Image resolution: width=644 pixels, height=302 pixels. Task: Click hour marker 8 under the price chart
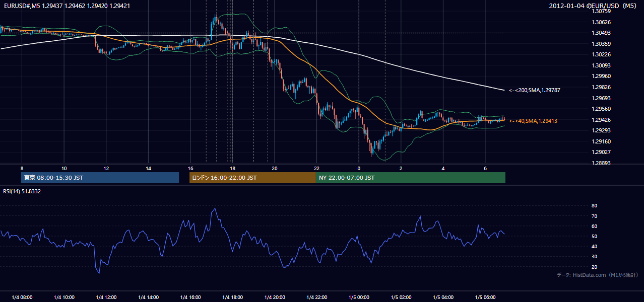22,168
